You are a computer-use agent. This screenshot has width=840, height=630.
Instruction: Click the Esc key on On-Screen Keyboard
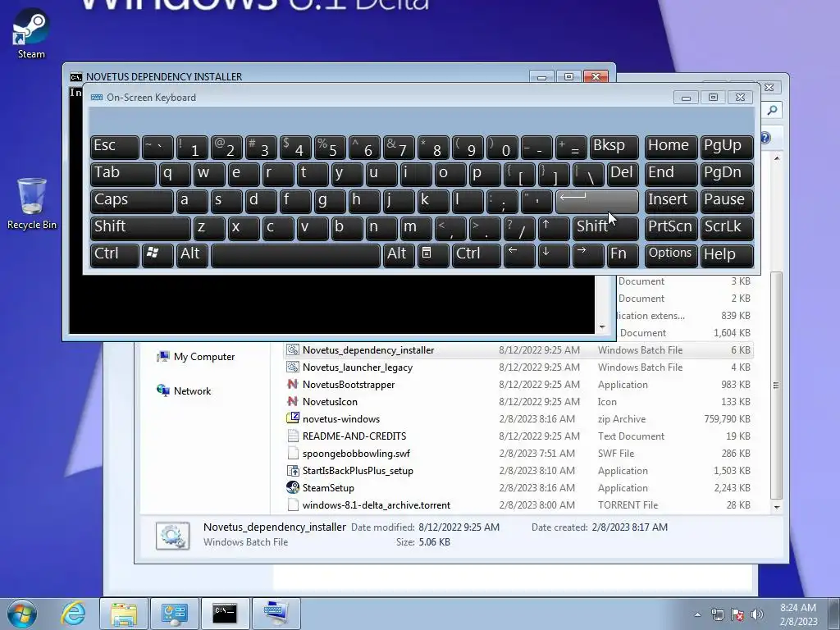tap(115, 147)
